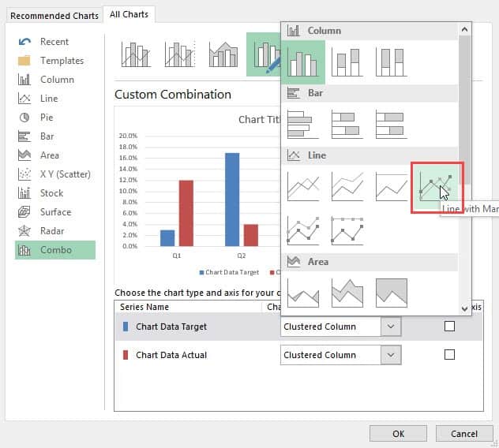Choose Stacked Line chart icon
Screen dimensions: 499x448
pyautogui.click(x=347, y=187)
